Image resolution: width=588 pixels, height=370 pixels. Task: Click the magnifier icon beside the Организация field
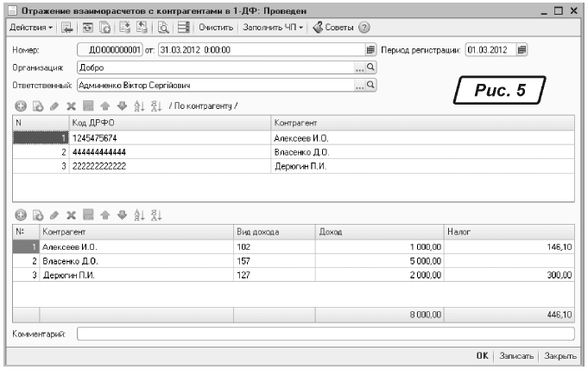(x=372, y=67)
